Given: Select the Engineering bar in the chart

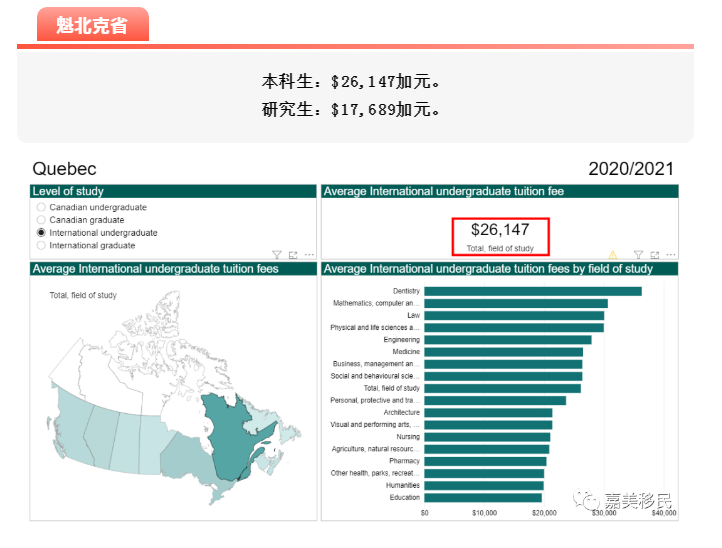Looking at the screenshot, I should (x=507, y=340).
